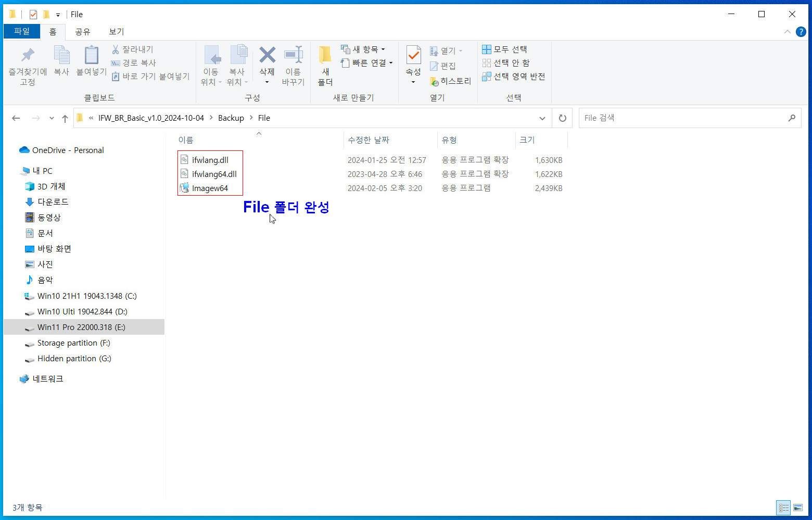Open 3D 개체 folder
This screenshot has width=812, height=520.
[51, 186]
